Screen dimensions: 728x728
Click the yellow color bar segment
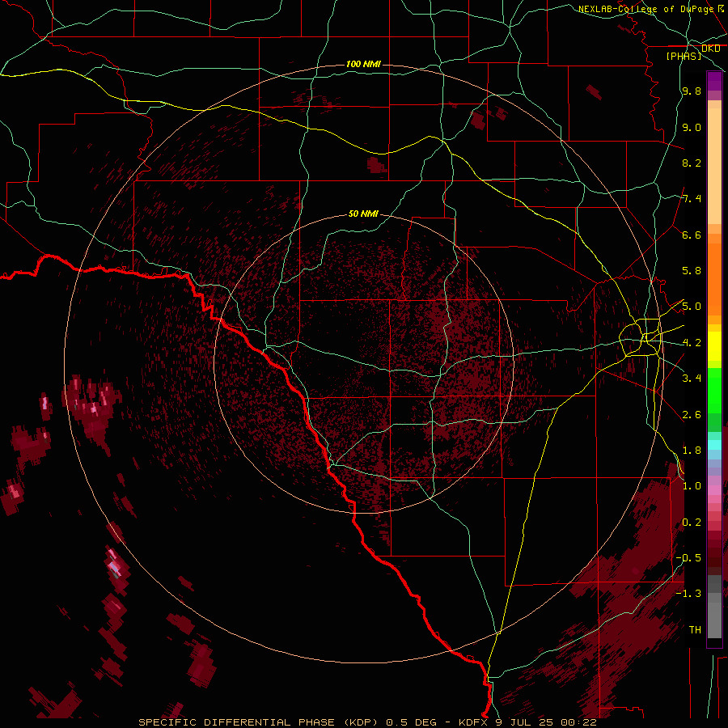(x=714, y=346)
